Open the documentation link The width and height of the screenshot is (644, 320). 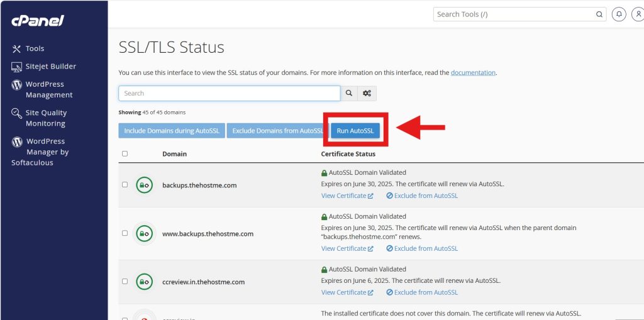click(x=473, y=73)
